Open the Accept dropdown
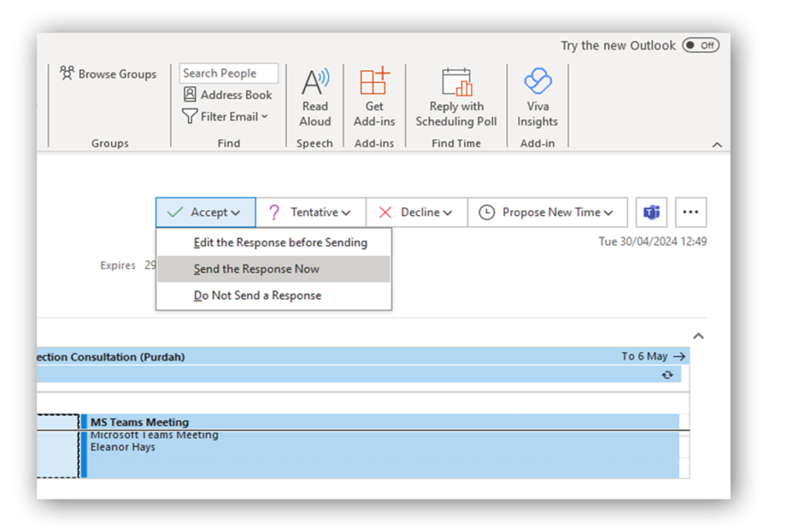 [x=206, y=213]
